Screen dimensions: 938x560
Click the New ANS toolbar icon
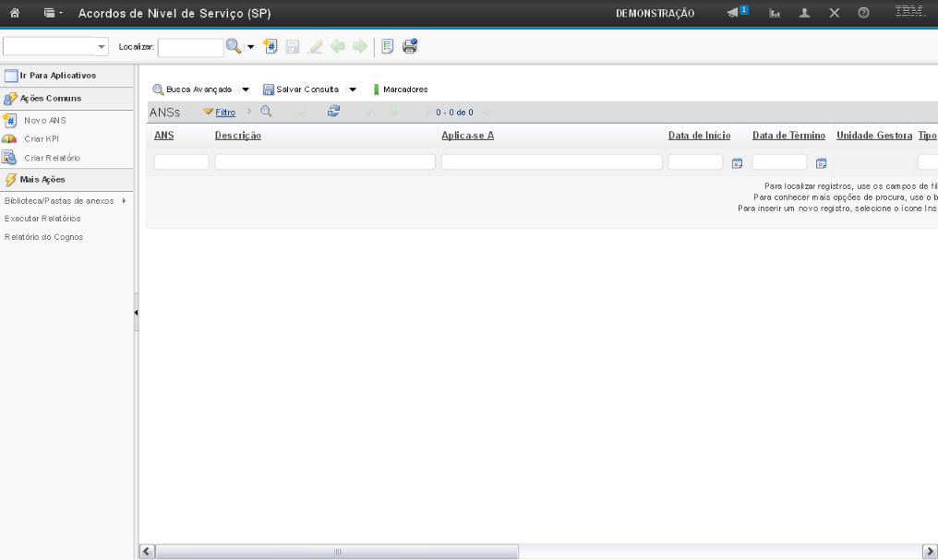(x=270, y=45)
